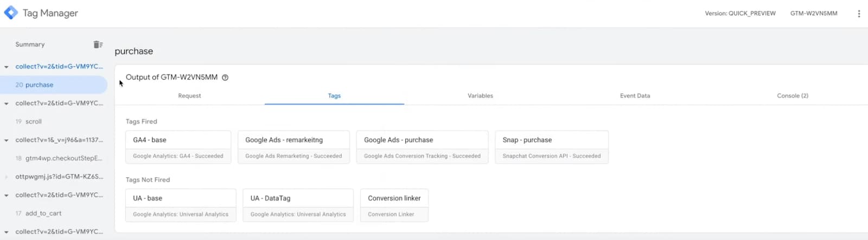Go to the Event Data tab

[x=635, y=96]
